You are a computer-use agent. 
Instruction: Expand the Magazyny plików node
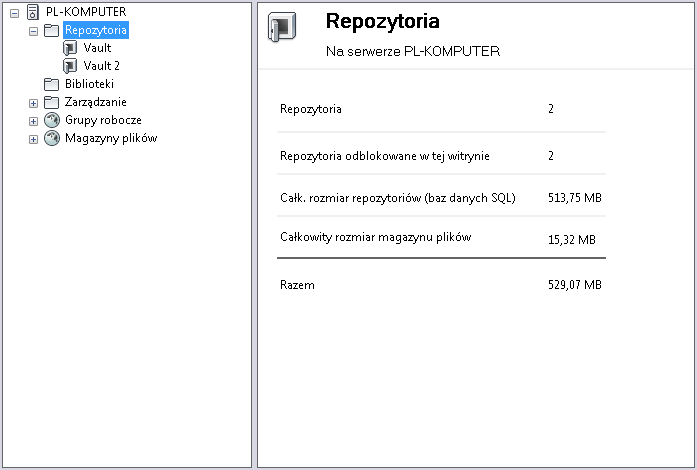coord(33,139)
